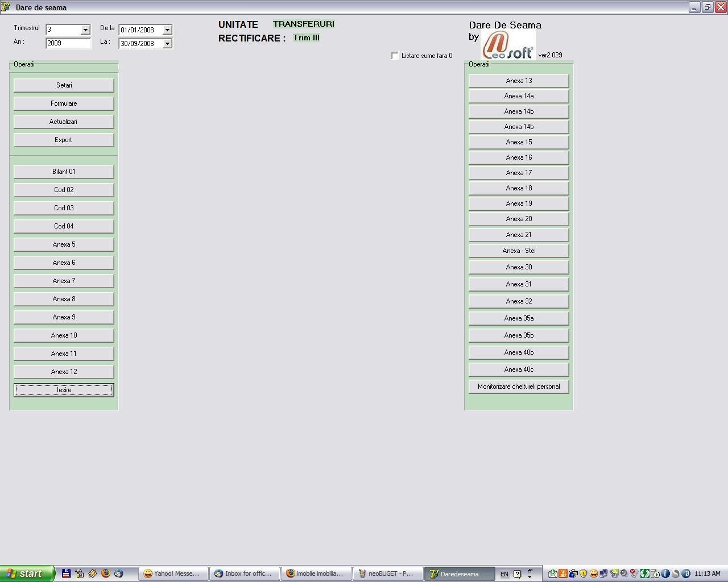The image size is (728, 582).
Task: Click the Cod 04 button
Action: tap(64, 226)
